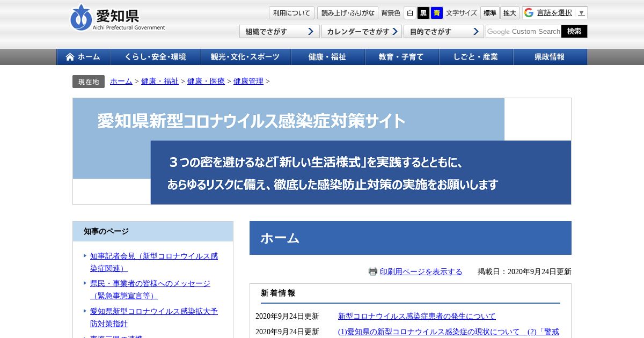644x338 pixels.
Task: Open 愛知県新型コロナウイルス感染拡大予防対策指針 link
Action: click(154, 317)
